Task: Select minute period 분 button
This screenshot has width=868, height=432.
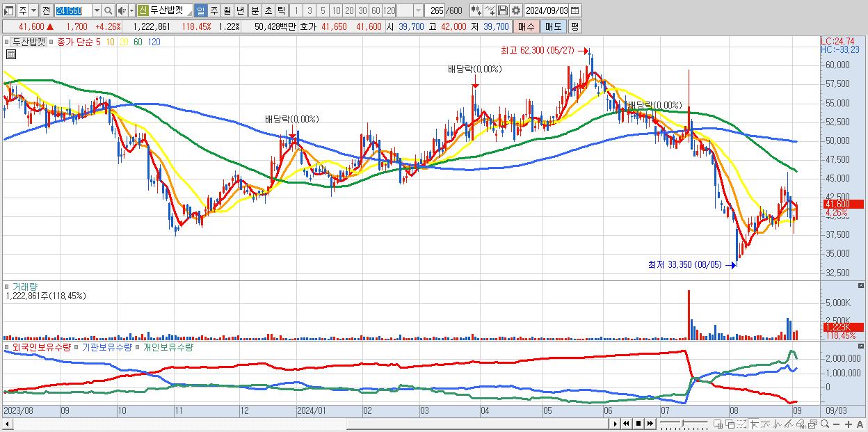Action: coord(255,11)
